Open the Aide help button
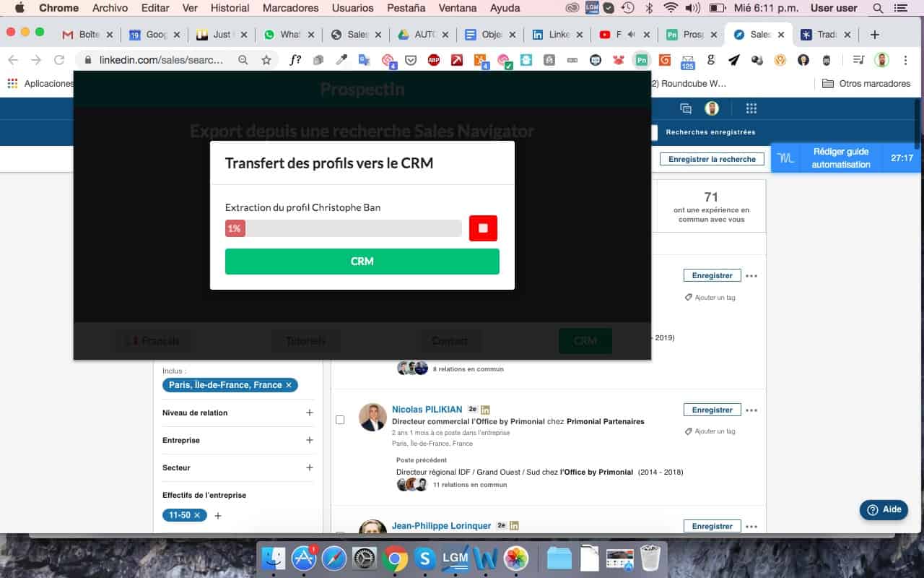 (884, 509)
